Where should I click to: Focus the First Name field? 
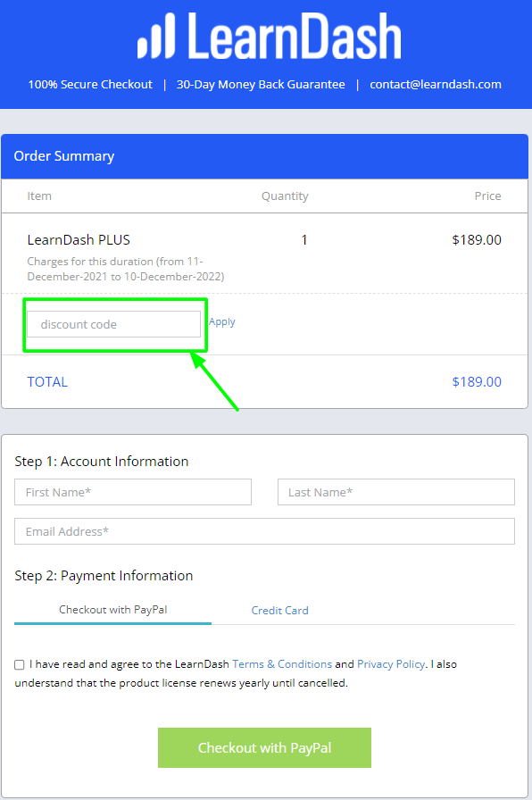(x=133, y=492)
